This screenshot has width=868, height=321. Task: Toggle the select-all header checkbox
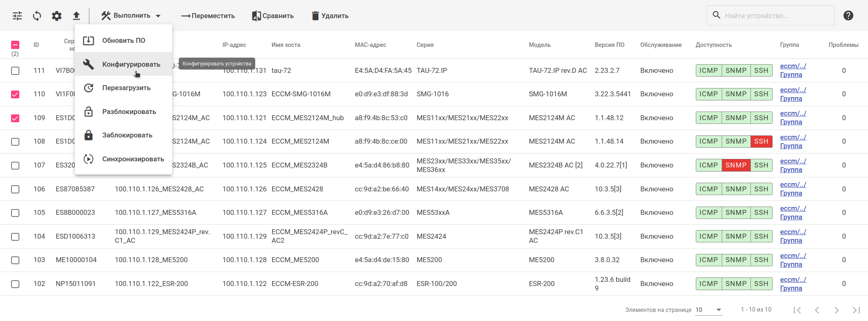15,45
